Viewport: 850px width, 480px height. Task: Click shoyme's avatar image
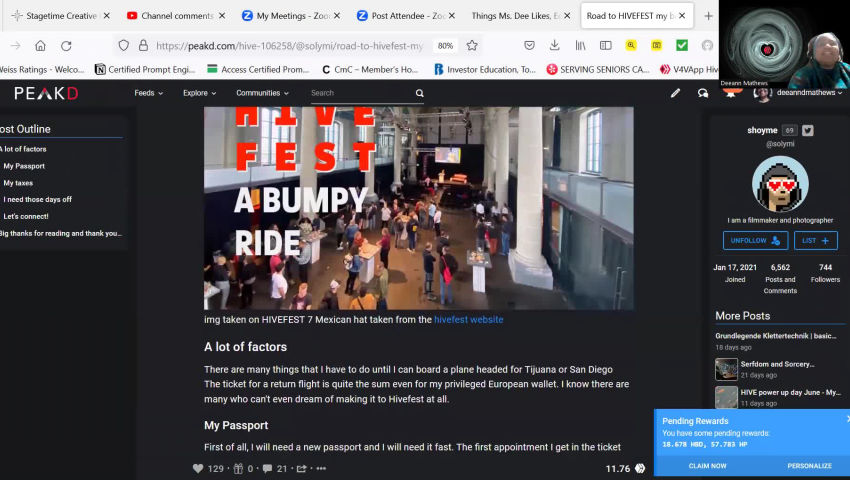(780, 184)
